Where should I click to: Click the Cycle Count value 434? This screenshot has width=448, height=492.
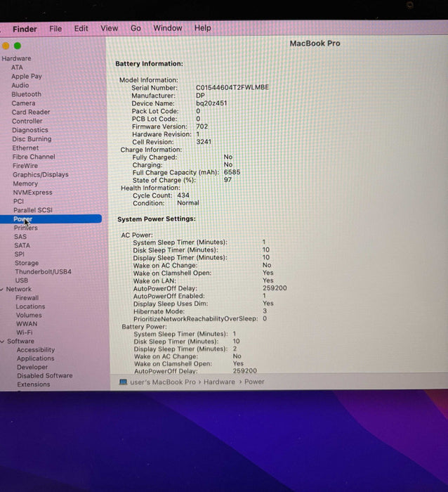pyautogui.click(x=183, y=195)
